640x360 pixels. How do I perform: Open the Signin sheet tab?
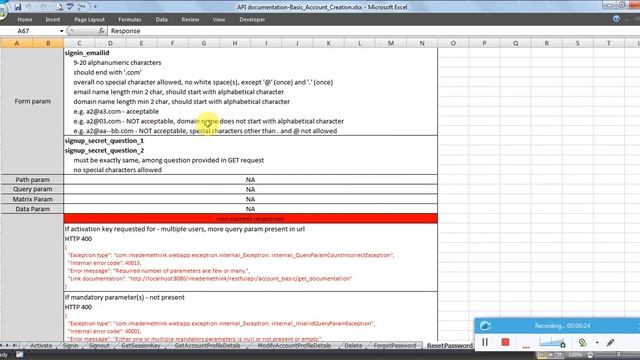pyautogui.click(x=70, y=346)
